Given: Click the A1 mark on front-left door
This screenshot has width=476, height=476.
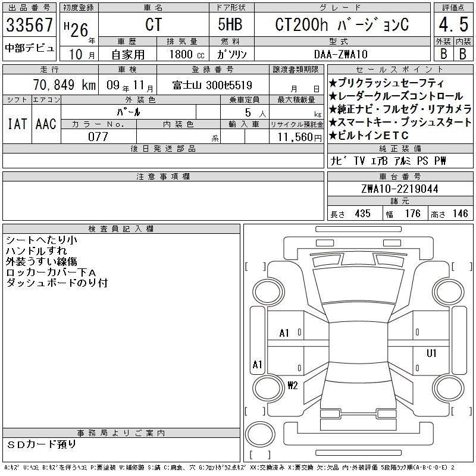Looking at the screenshot, I should 284,333.
